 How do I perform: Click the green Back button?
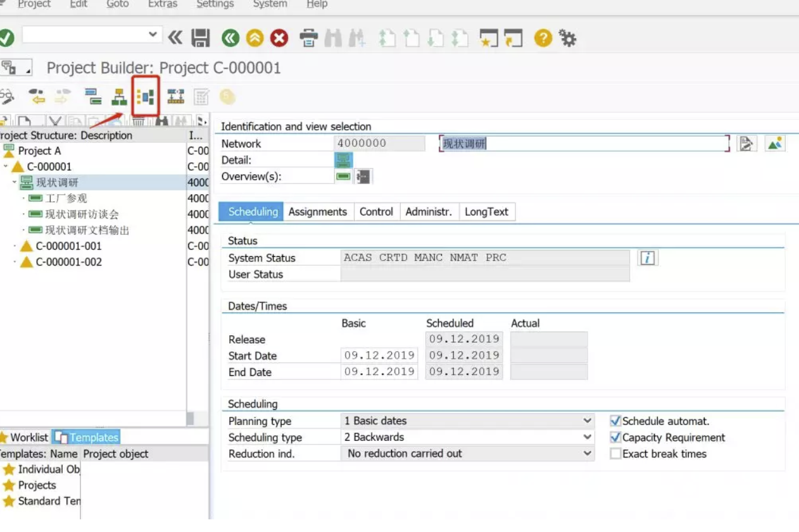click(230, 38)
